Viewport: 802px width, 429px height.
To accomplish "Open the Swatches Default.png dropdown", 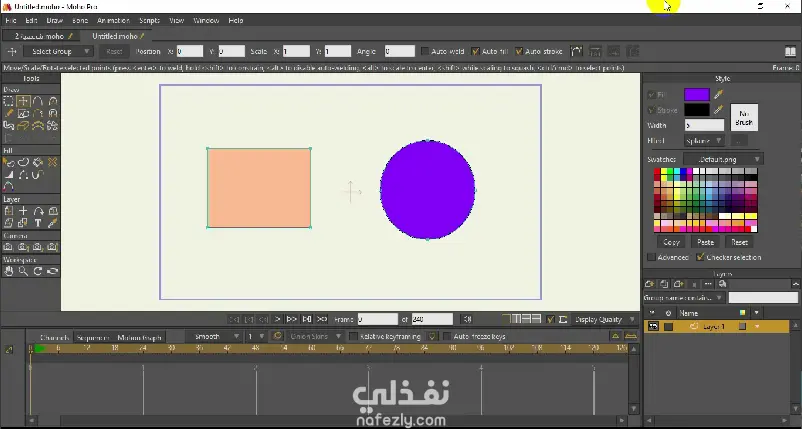I will coord(724,159).
